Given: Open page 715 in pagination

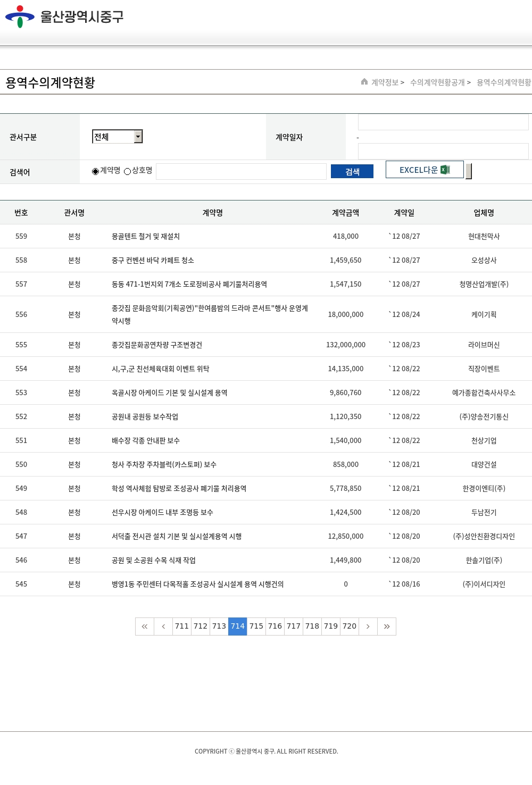Looking at the screenshot, I should pos(256,627).
